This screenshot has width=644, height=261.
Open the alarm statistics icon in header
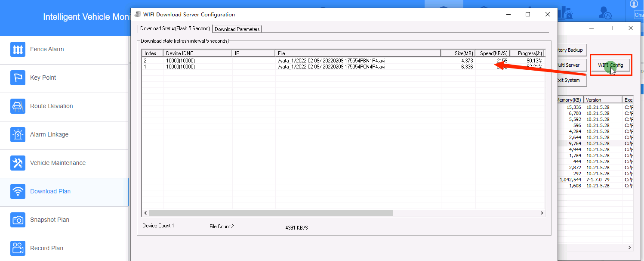(566, 13)
